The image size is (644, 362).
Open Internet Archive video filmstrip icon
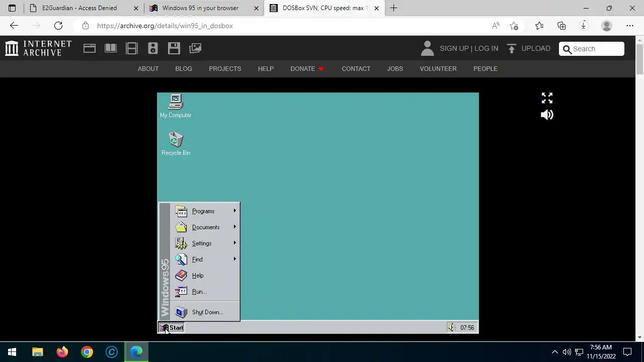point(132,48)
